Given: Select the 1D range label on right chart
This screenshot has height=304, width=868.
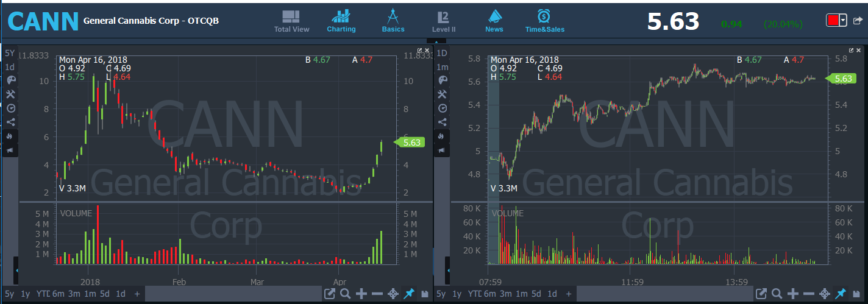Looking at the screenshot, I should [x=442, y=53].
